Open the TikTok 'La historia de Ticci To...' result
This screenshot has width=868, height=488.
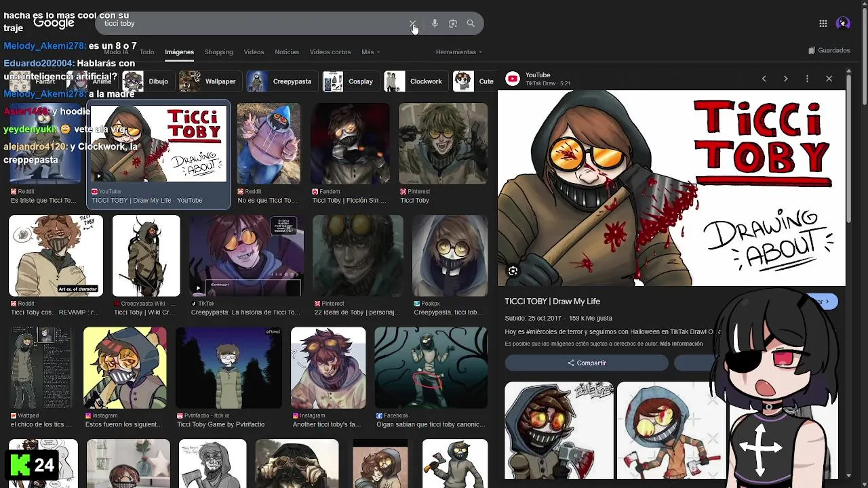tap(247, 256)
